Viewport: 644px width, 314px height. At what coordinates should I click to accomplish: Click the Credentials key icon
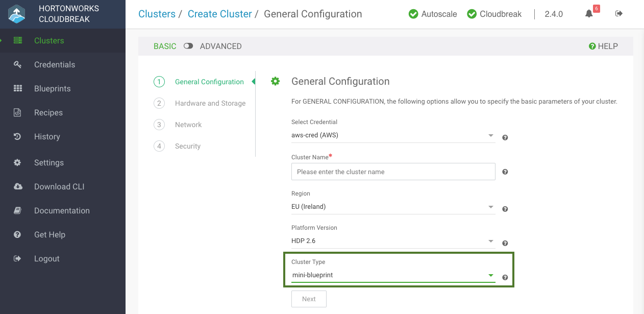pos(17,64)
